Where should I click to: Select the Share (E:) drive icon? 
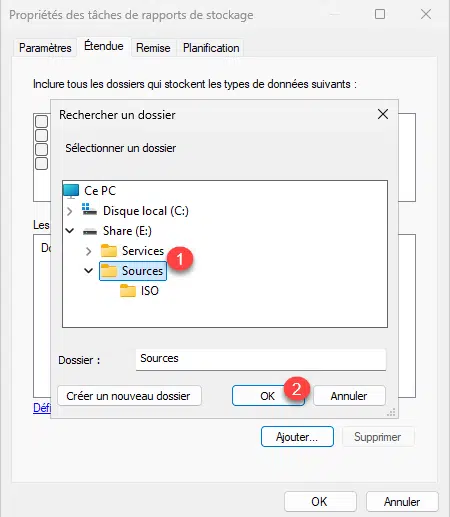click(90, 231)
